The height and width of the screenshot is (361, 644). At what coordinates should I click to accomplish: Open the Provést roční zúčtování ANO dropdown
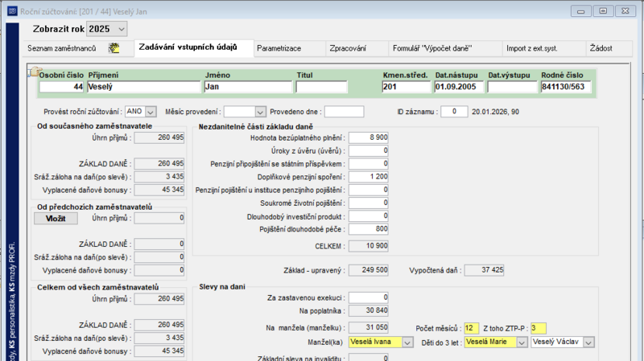(x=151, y=112)
